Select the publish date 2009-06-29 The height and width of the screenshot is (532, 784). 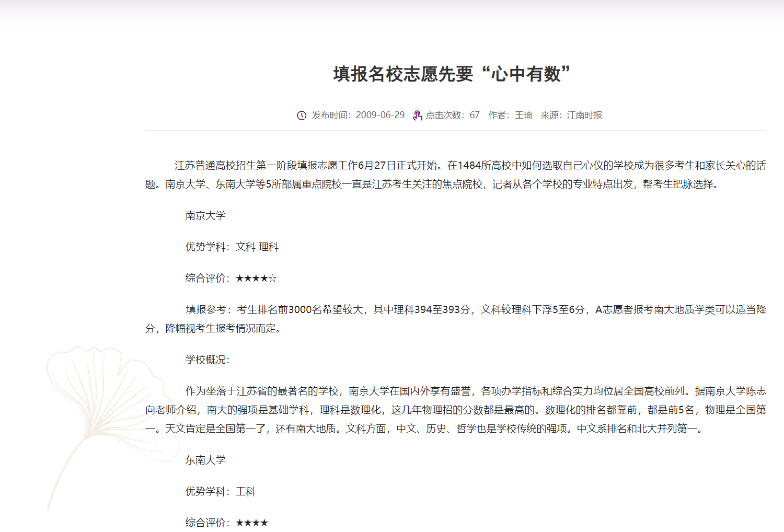[x=380, y=115]
